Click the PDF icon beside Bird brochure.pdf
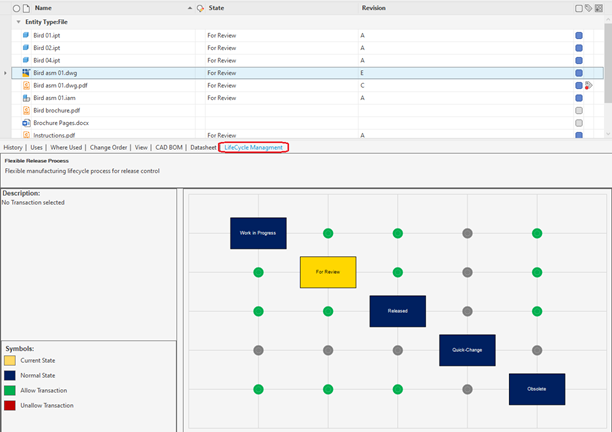This screenshot has width=612, height=432. (x=26, y=110)
